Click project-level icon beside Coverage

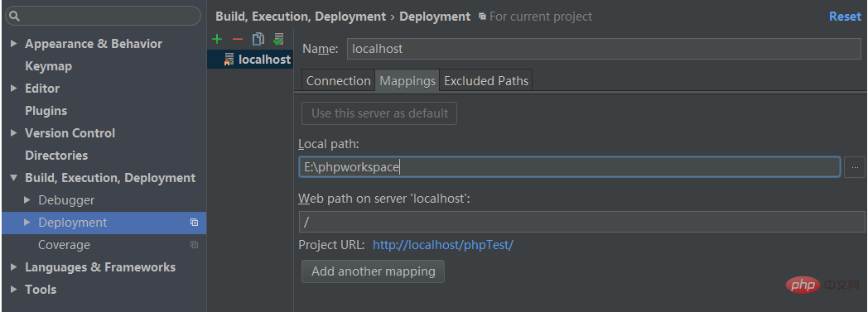pos(194,244)
